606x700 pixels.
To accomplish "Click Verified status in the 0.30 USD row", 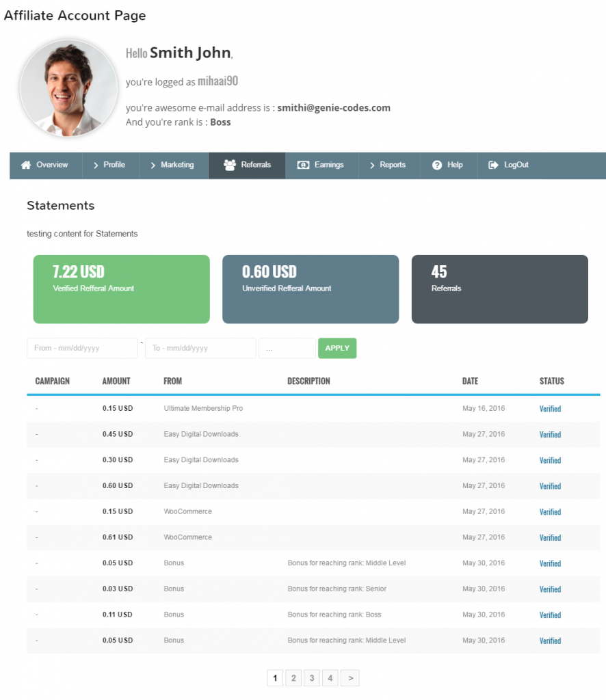I will [550, 461].
